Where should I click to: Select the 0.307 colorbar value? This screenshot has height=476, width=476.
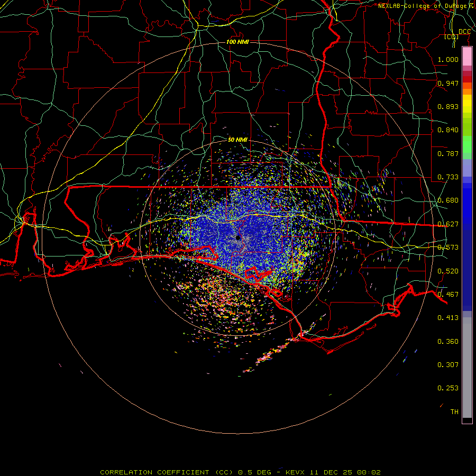[448, 365]
